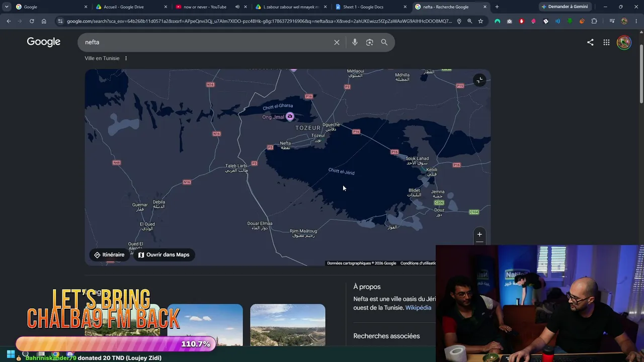Get directions with Itinéraire
This screenshot has height=362, width=644.
pos(109,255)
